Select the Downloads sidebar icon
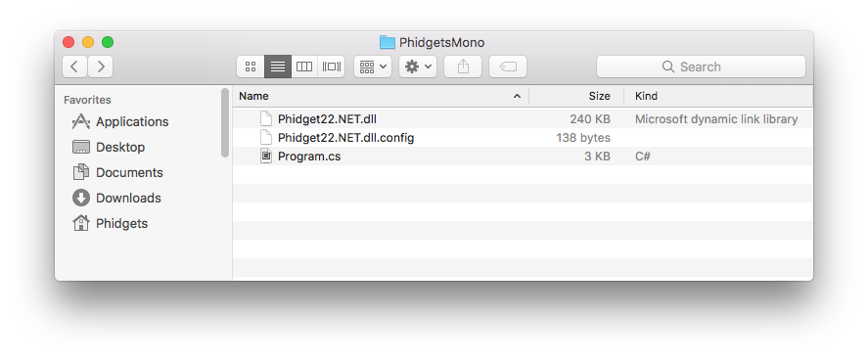The image size is (868, 359). [x=81, y=198]
